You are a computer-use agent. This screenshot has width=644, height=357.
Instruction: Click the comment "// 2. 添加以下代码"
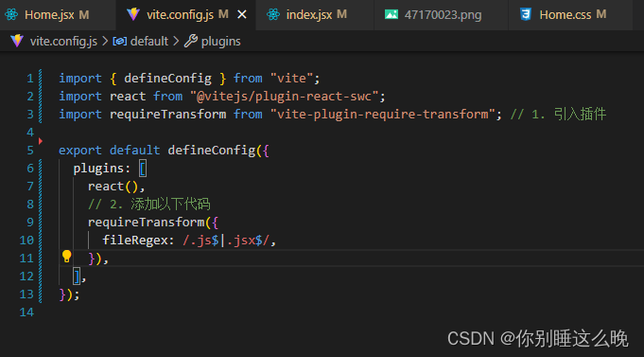point(149,204)
